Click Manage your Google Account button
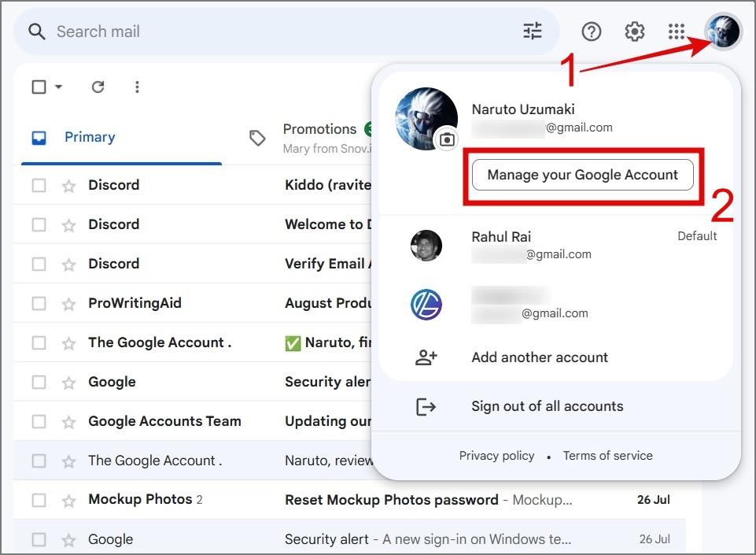Screen dimensions: 756x555 coord(583,175)
